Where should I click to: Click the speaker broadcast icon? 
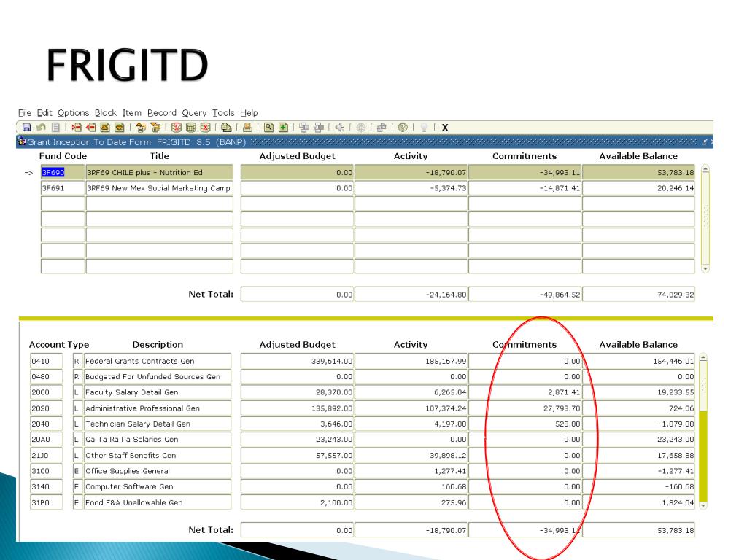[339, 127]
